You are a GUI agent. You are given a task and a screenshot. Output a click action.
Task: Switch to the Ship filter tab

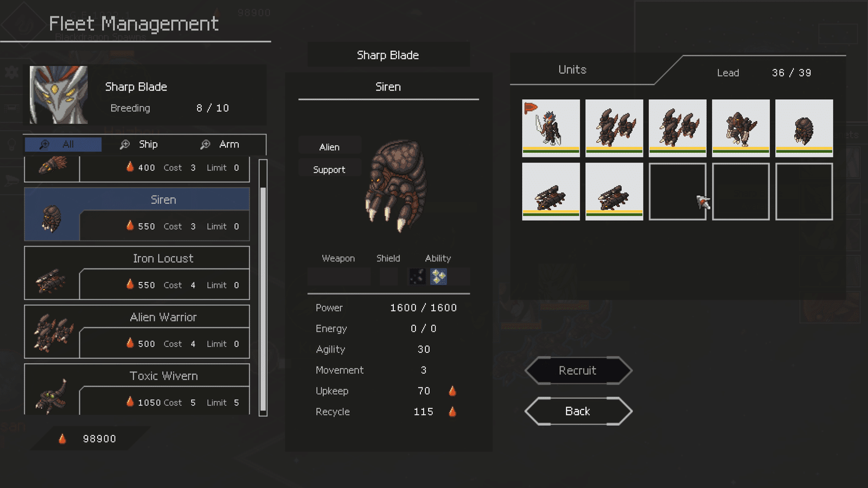139,144
